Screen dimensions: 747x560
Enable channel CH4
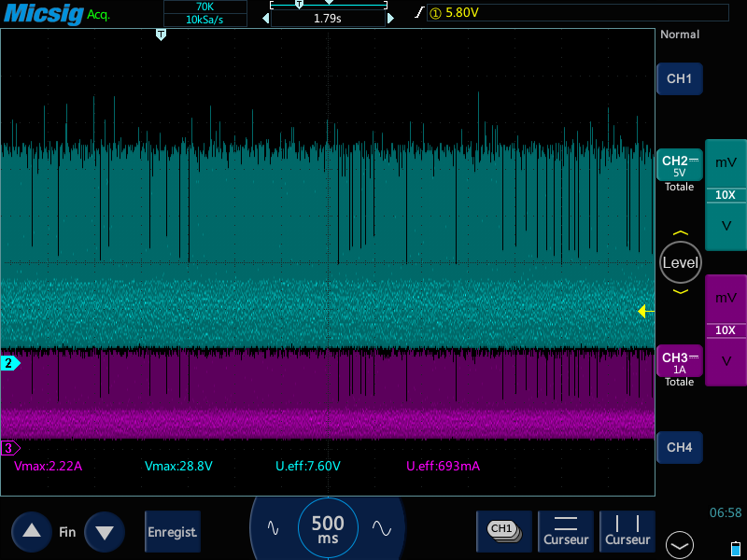coord(680,447)
